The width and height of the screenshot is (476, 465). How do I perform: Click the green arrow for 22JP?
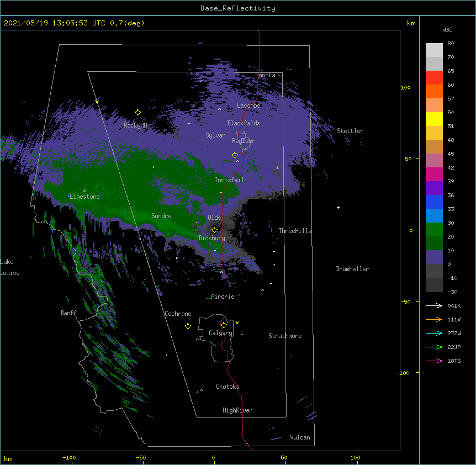tap(434, 347)
